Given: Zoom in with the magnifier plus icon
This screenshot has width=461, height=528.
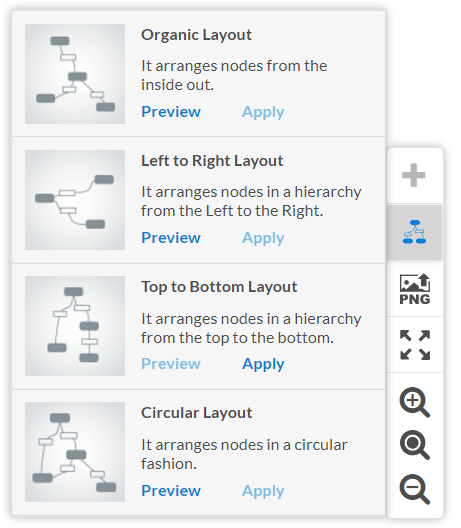Looking at the screenshot, I should (415, 403).
